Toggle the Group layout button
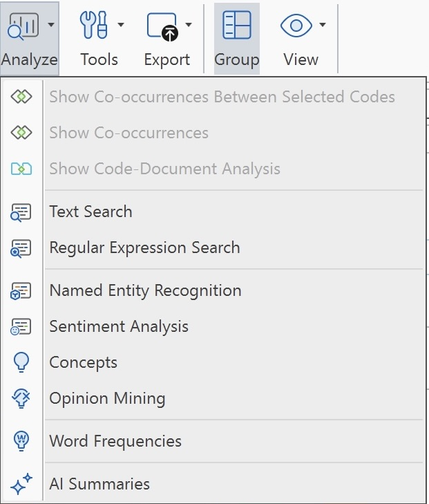Image resolution: width=429 pixels, height=504 pixels. pos(236,37)
